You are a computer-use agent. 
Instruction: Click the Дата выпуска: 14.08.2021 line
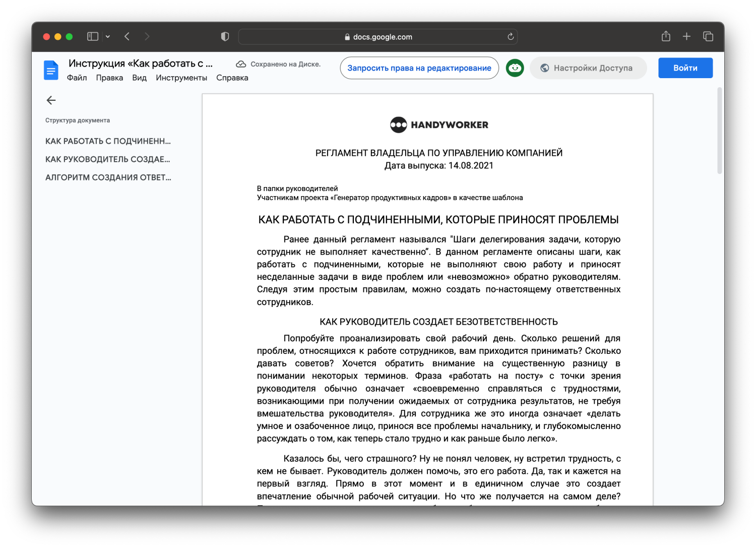click(439, 165)
